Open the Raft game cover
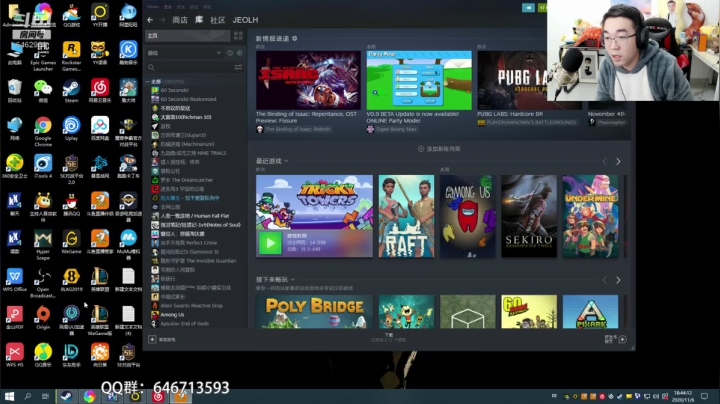Image resolution: width=720 pixels, height=404 pixels. pyautogui.click(x=406, y=216)
